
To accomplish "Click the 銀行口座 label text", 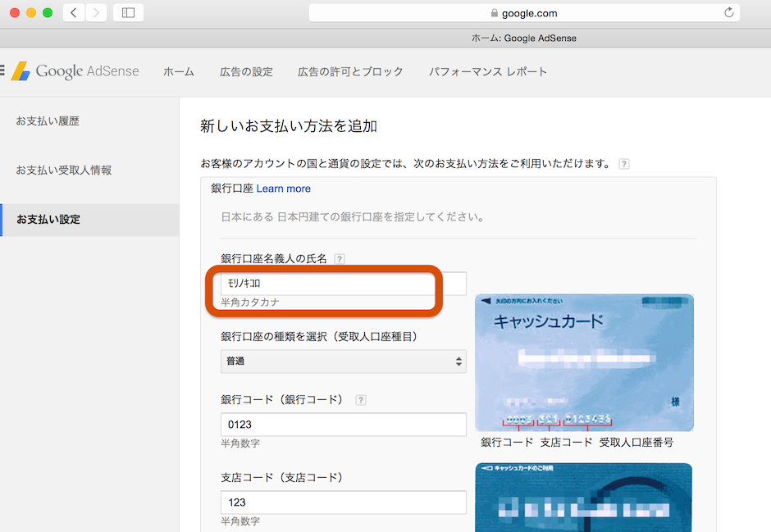I will tap(232, 189).
